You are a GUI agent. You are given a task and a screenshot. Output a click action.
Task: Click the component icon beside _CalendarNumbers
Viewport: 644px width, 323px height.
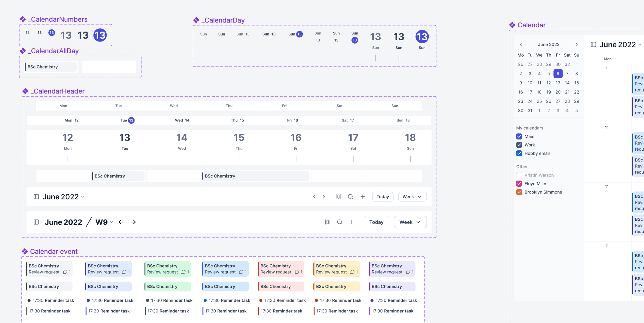click(23, 19)
